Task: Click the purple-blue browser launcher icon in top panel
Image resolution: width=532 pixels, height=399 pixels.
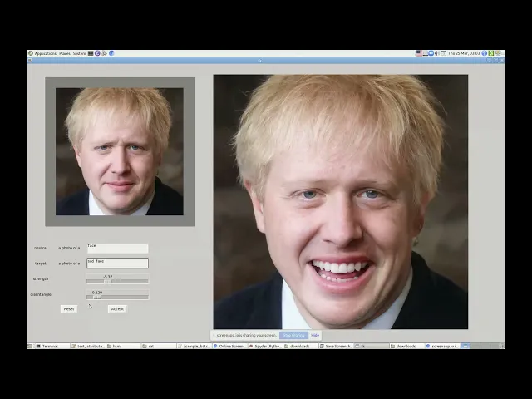Action: (x=97, y=53)
